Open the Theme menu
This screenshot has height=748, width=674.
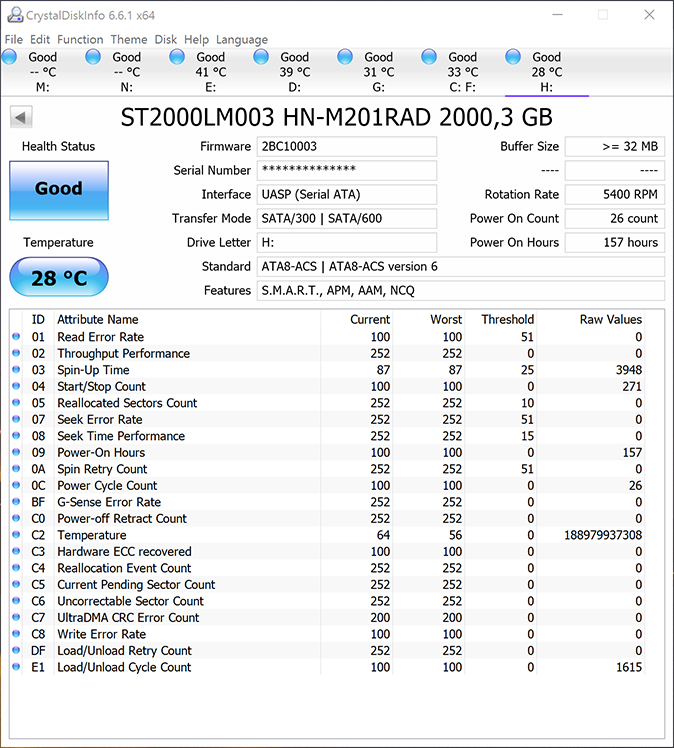click(x=129, y=40)
